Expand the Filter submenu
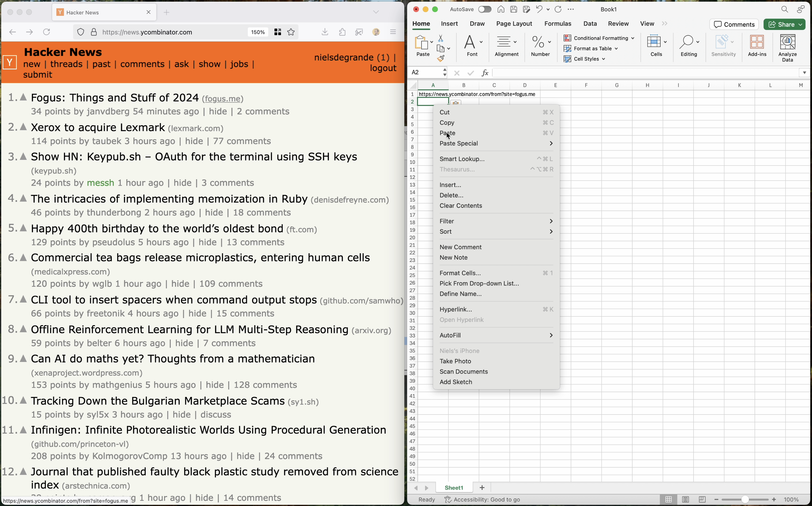The image size is (812, 506). (496, 221)
